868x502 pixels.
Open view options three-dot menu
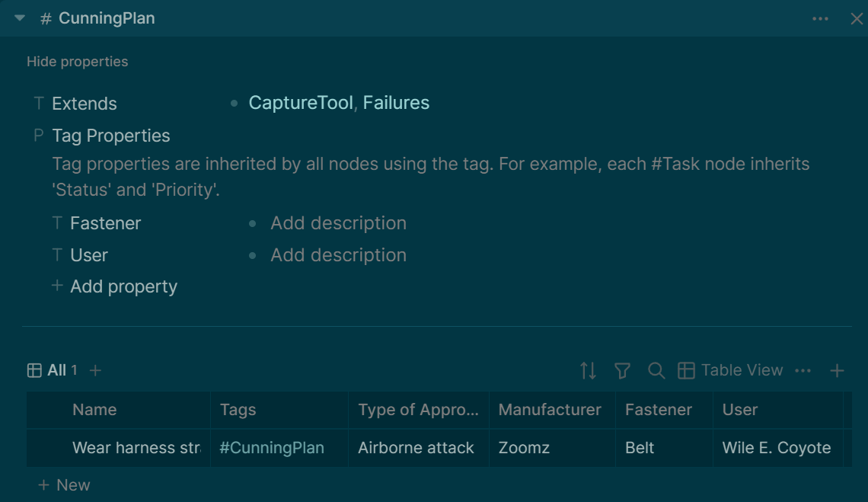[x=803, y=370]
